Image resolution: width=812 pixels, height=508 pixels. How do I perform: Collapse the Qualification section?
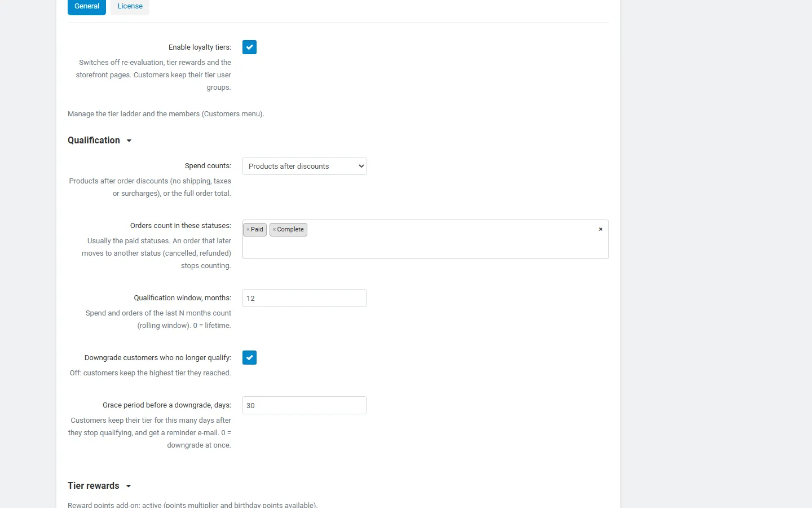pos(100,141)
